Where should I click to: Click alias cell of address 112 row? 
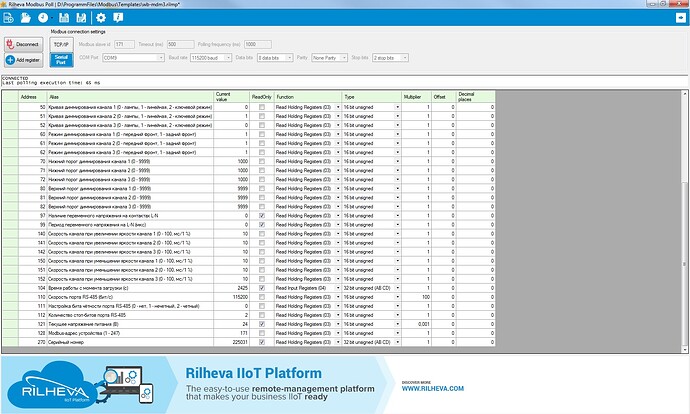pos(130,315)
